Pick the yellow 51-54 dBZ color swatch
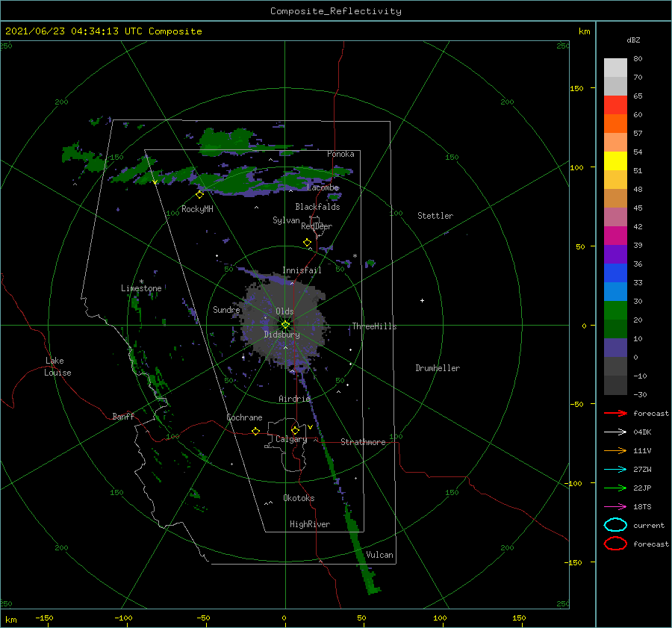Viewport: 672px width, 628px height. (615, 161)
